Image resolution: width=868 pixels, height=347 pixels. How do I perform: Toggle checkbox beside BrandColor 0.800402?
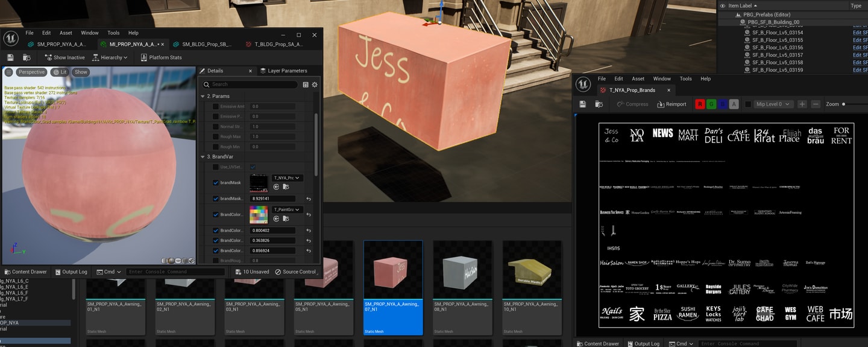click(x=216, y=231)
